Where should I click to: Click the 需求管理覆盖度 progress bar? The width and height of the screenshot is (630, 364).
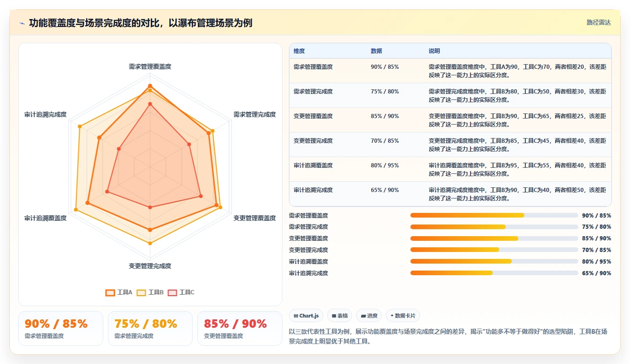(494, 216)
